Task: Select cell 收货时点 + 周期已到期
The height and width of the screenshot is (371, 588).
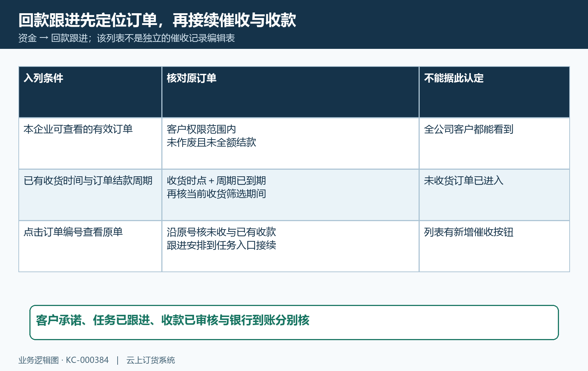Action: (290, 195)
